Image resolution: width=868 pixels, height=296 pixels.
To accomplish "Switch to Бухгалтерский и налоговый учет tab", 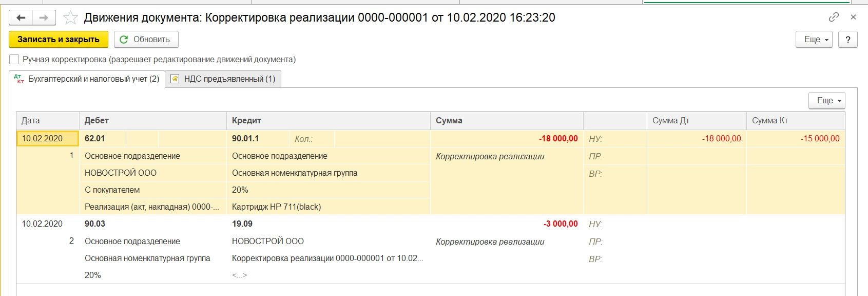I will coord(87,79).
